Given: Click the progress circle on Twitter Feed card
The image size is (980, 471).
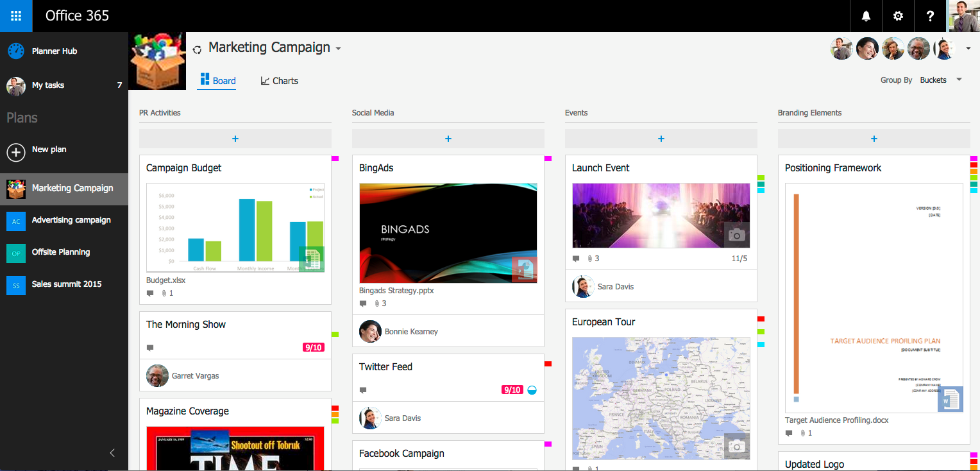Looking at the screenshot, I should click(532, 390).
